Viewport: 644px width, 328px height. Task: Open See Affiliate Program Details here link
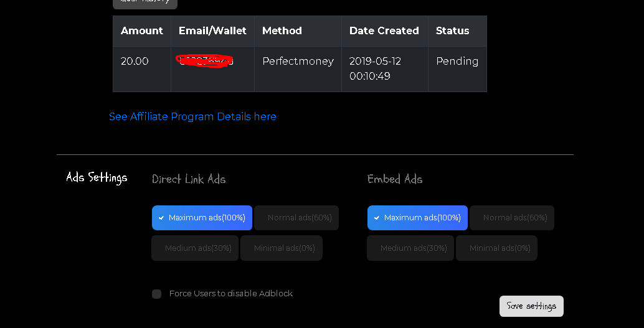tap(192, 116)
